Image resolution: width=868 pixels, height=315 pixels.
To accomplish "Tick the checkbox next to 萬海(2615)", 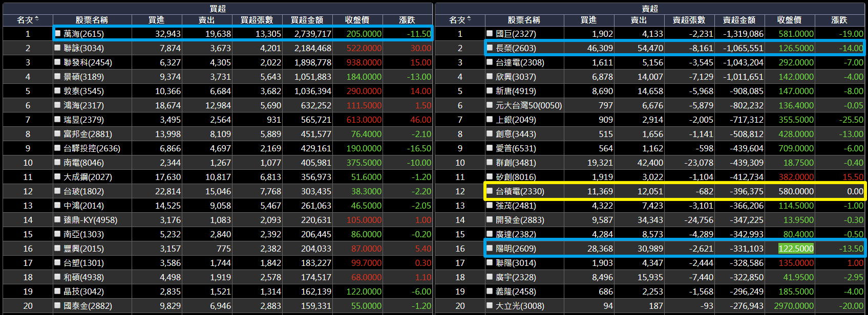I will [x=58, y=33].
